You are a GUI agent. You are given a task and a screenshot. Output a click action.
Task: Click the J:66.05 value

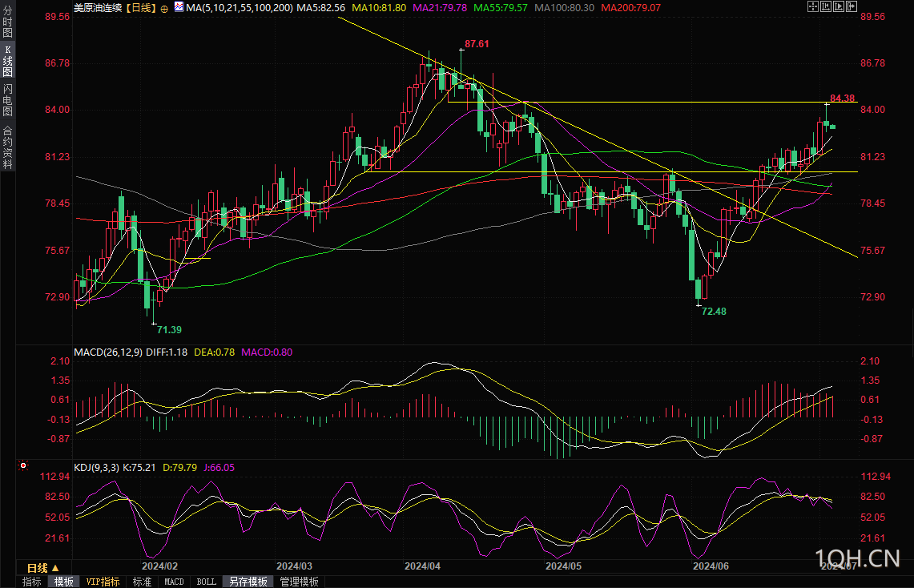click(219, 467)
